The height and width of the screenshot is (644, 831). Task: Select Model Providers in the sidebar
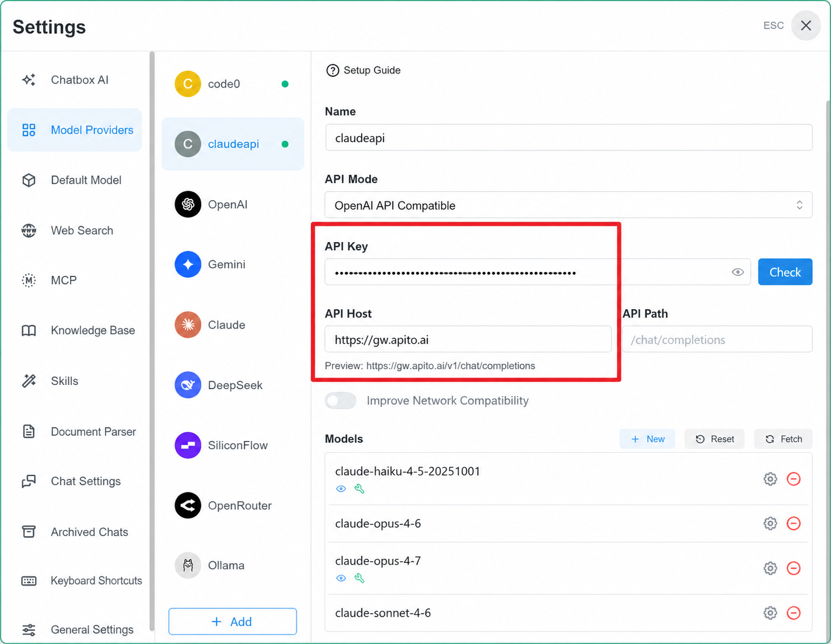75,130
